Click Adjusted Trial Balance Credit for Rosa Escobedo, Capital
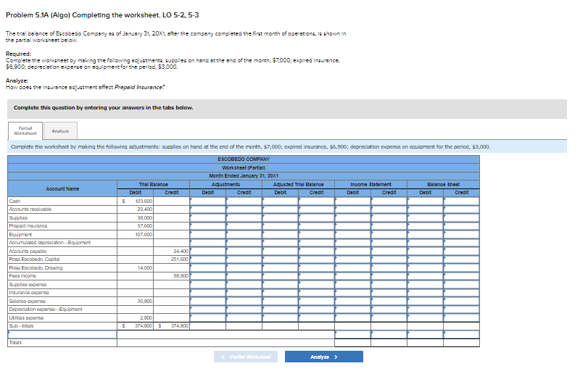This screenshot has height=387, width=588. point(316,259)
